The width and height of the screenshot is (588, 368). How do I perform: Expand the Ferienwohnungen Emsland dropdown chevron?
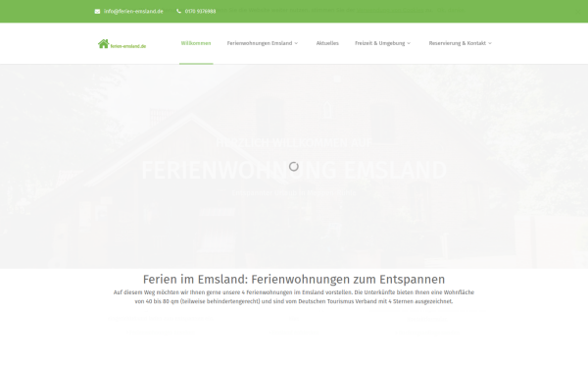click(296, 43)
